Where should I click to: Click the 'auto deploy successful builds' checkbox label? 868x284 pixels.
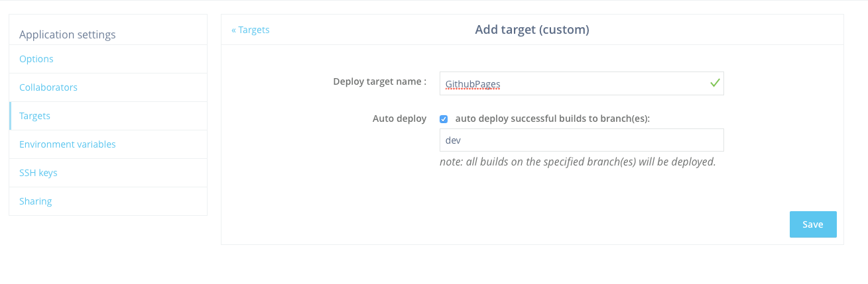[x=552, y=118]
